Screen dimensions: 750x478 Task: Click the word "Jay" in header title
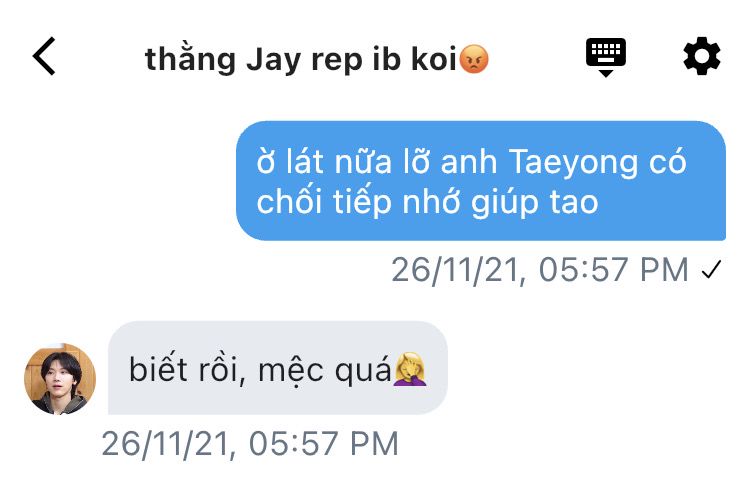274,61
